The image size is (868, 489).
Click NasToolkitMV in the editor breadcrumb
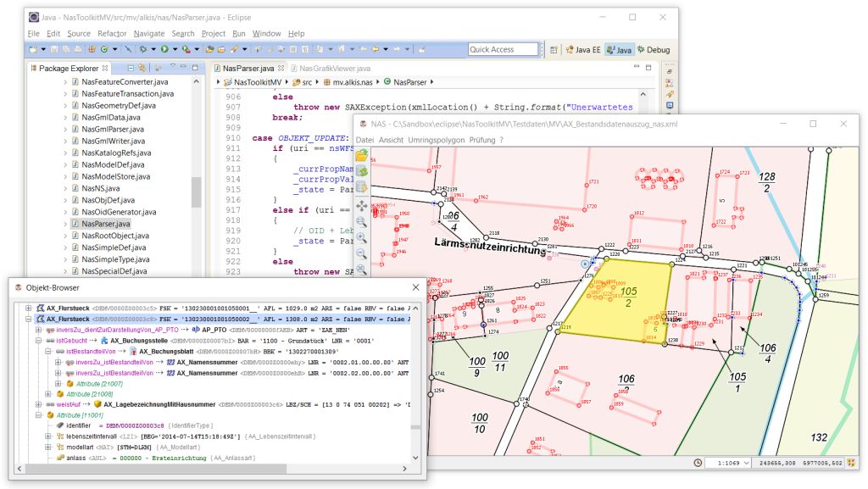click(x=258, y=82)
